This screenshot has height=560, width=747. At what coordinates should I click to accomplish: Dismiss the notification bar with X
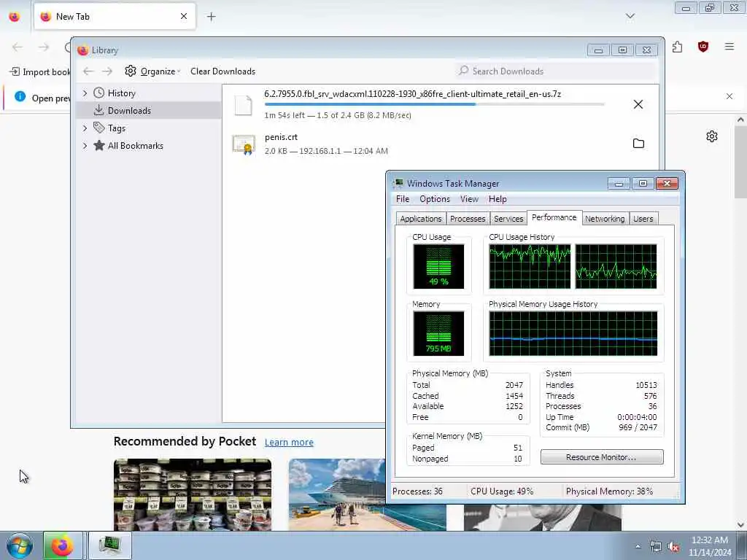point(729,97)
